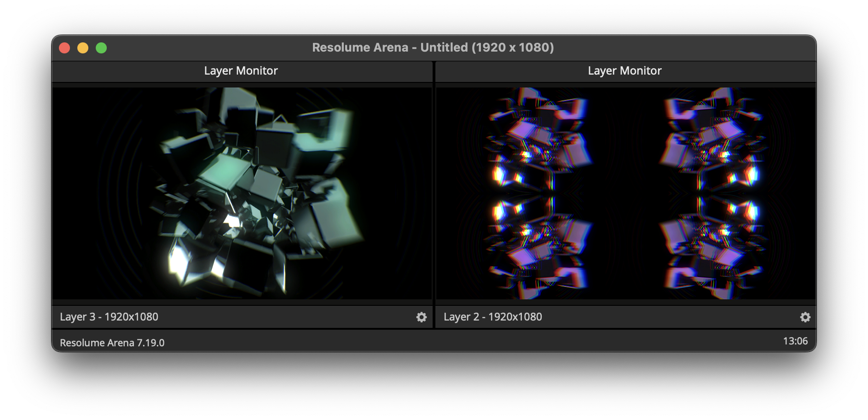Select the right Layer Monitor header
The height and width of the screenshot is (420, 868).
point(625,71)
